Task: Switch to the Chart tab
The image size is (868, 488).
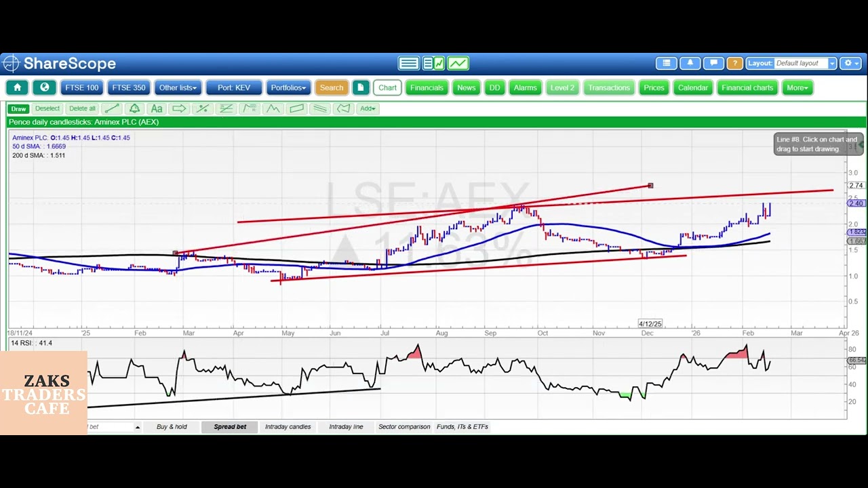Action: pyautogui.click(x=388, y=87)
